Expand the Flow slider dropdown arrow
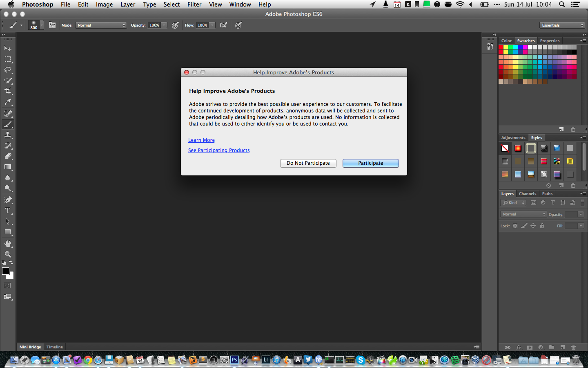The height and width of the screenshot is (368, 588). tap(212, 25)
